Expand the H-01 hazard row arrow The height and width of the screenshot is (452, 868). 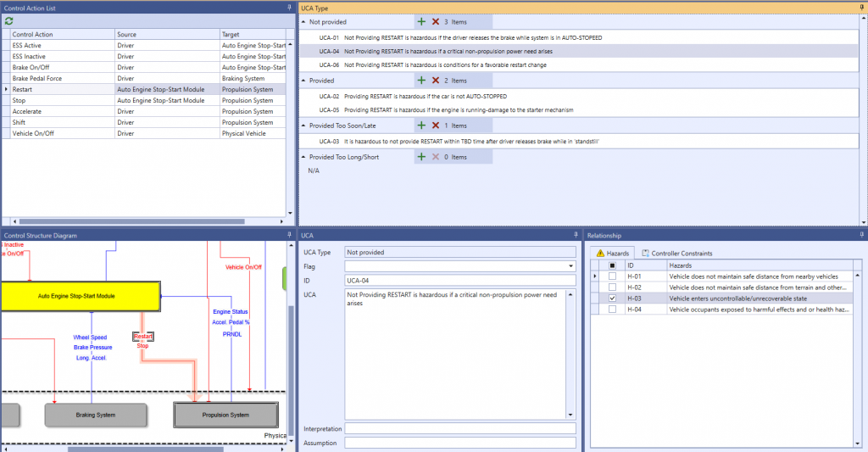[595, 276]
